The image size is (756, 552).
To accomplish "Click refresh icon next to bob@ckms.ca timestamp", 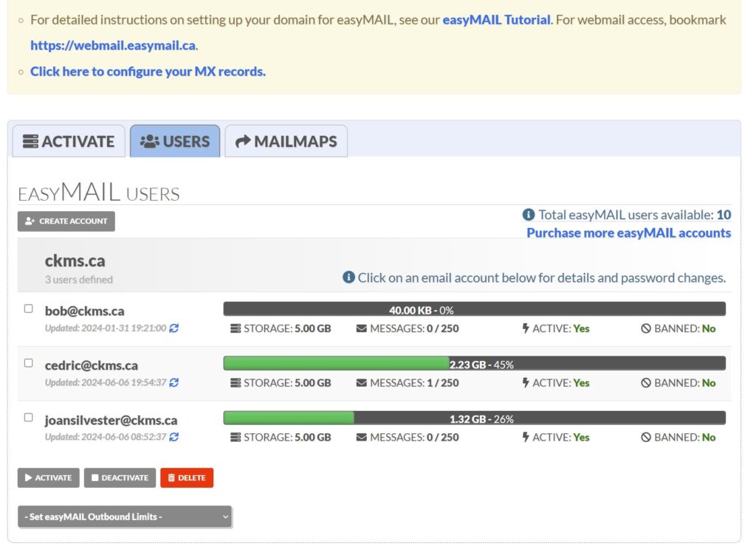I will [174, 328].
